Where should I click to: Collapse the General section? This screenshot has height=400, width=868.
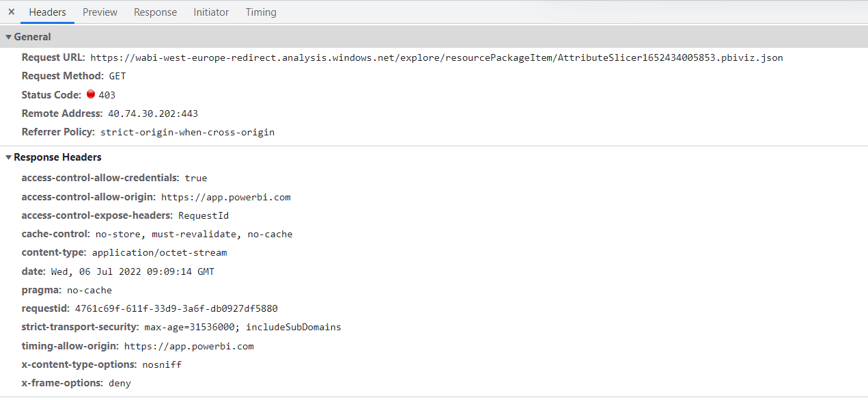(8, 37)
